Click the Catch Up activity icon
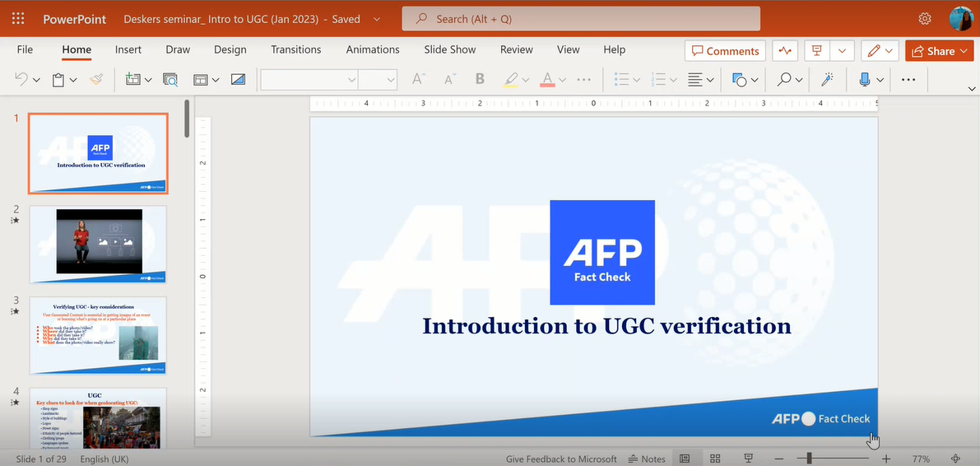 click(x=785, y=51)
